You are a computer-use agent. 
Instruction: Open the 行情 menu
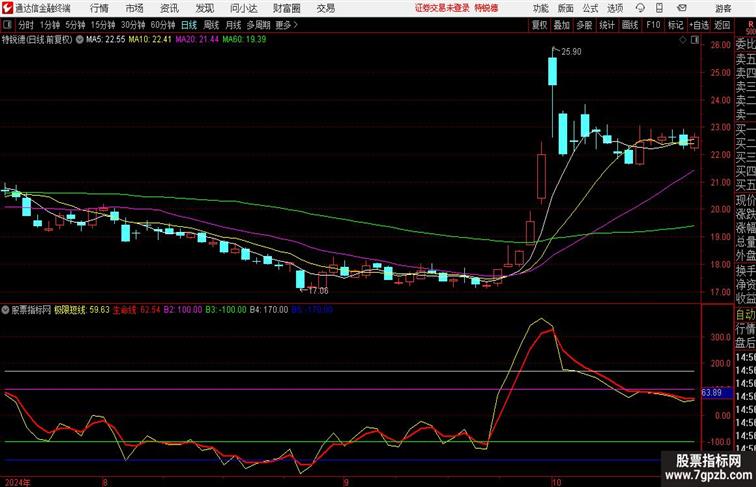[x=99, y=8]
